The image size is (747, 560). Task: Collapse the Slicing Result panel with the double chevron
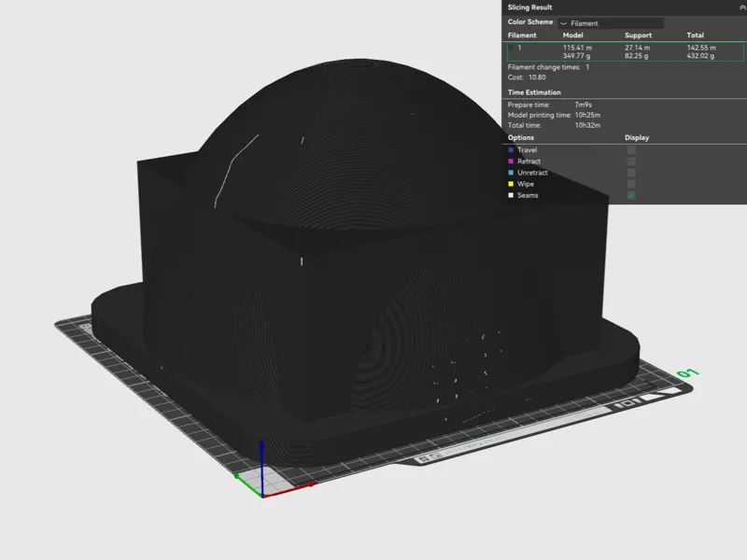point(741,7)
